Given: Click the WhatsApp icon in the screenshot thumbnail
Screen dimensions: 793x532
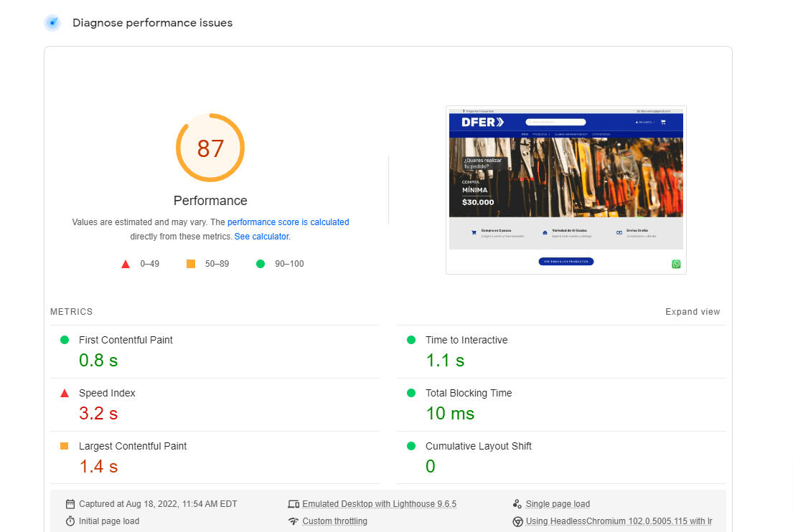Looking at the screenshot, I should [676, 265].
